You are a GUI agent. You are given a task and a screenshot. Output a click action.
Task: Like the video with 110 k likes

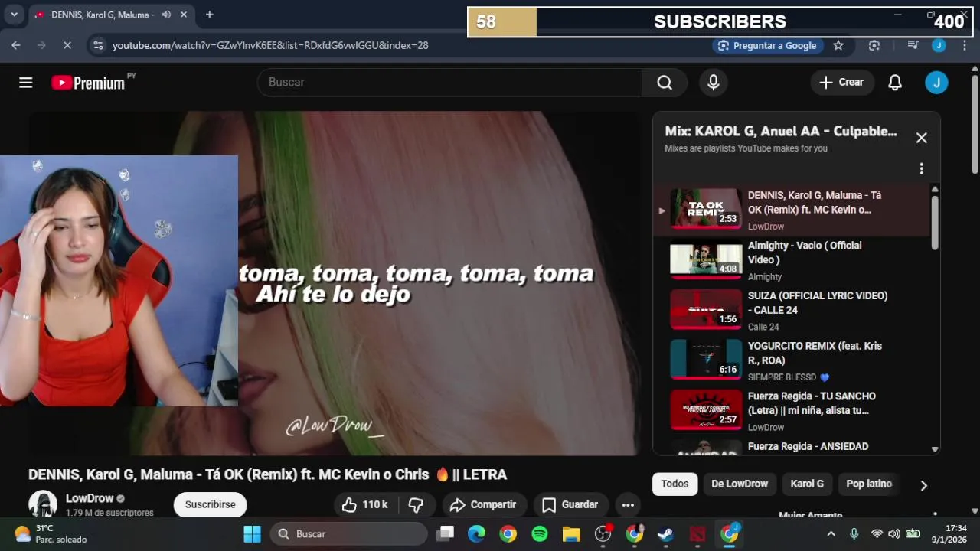pos(365,504)
